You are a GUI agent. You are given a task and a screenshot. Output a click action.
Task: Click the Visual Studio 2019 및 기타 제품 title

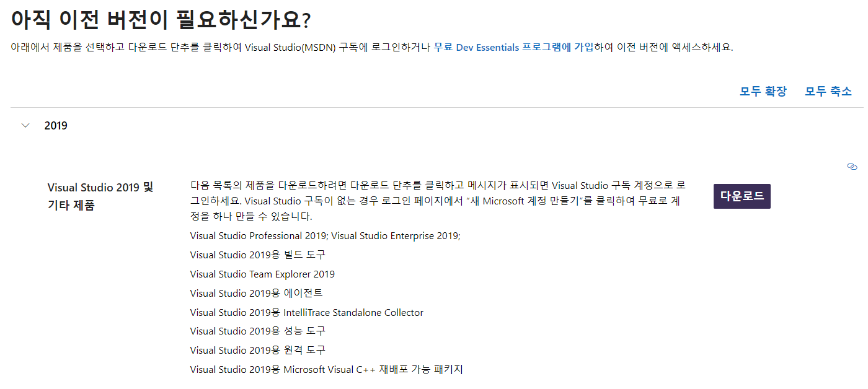100,196
